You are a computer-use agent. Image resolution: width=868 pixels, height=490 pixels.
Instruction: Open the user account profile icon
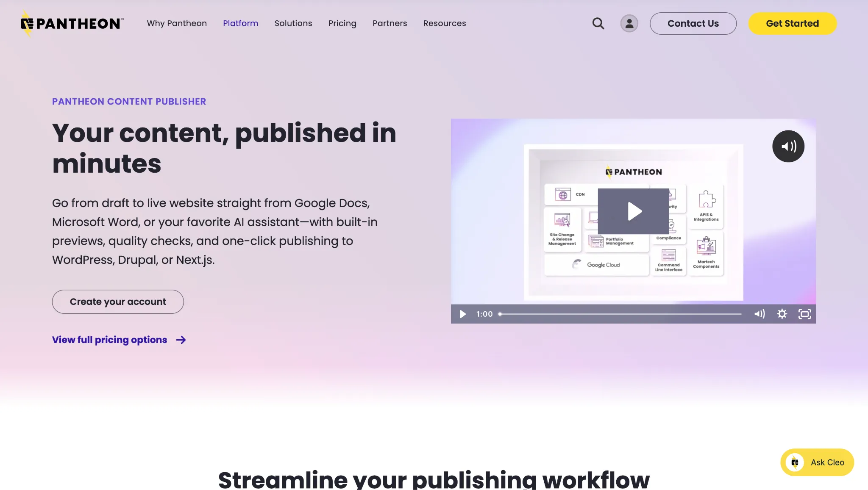629,23
